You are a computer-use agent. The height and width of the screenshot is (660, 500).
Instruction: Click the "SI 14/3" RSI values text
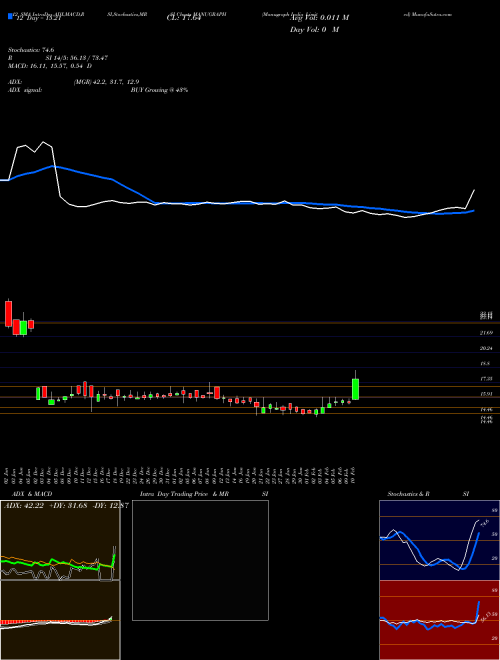coord(77,58)
